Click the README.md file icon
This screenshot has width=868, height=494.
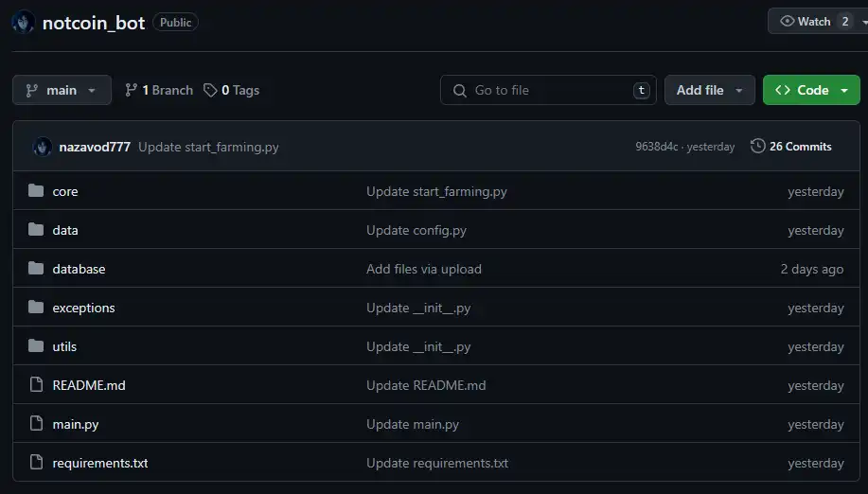(36, 385)
